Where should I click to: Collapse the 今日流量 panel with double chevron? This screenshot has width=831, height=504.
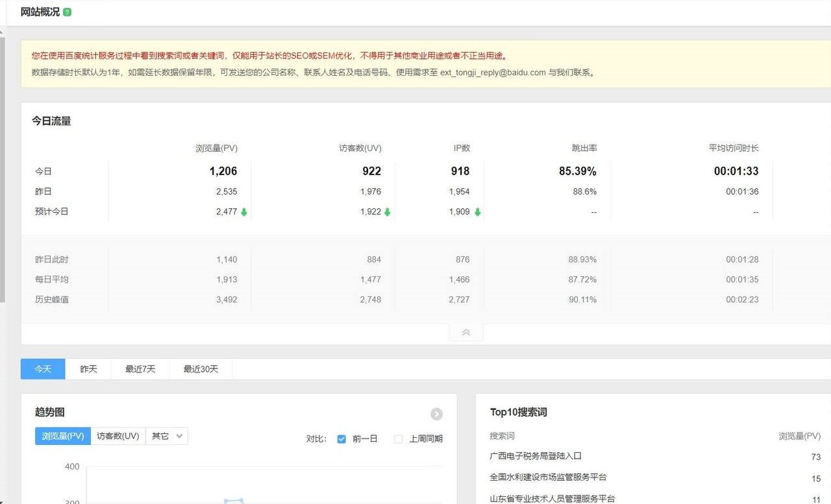point(465,333)
